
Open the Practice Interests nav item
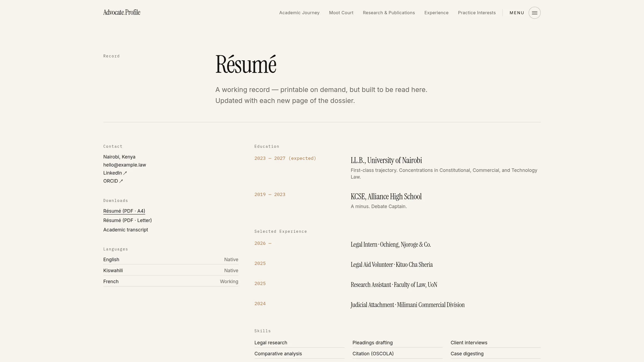pyautogui.click(x=477, y=13)
